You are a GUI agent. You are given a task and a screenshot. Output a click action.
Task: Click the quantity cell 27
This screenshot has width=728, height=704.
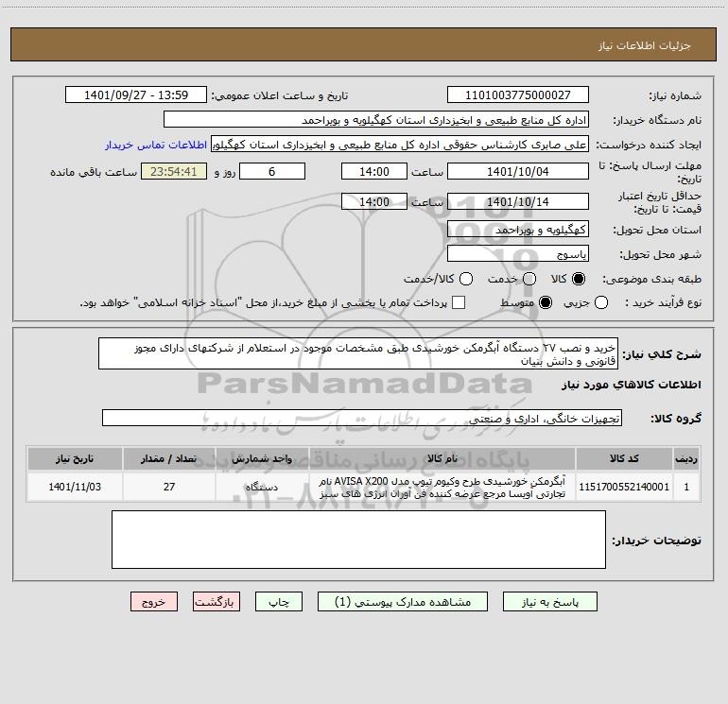[x=169, y=487]
